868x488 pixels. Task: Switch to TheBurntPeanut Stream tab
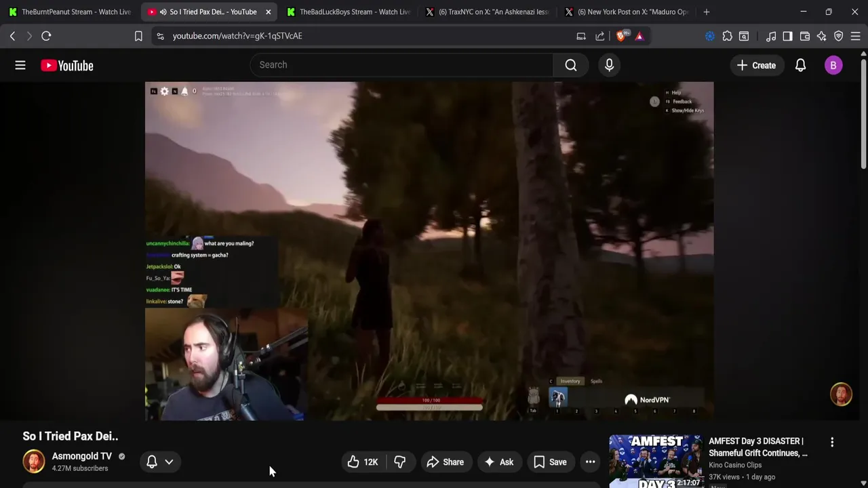70,12
